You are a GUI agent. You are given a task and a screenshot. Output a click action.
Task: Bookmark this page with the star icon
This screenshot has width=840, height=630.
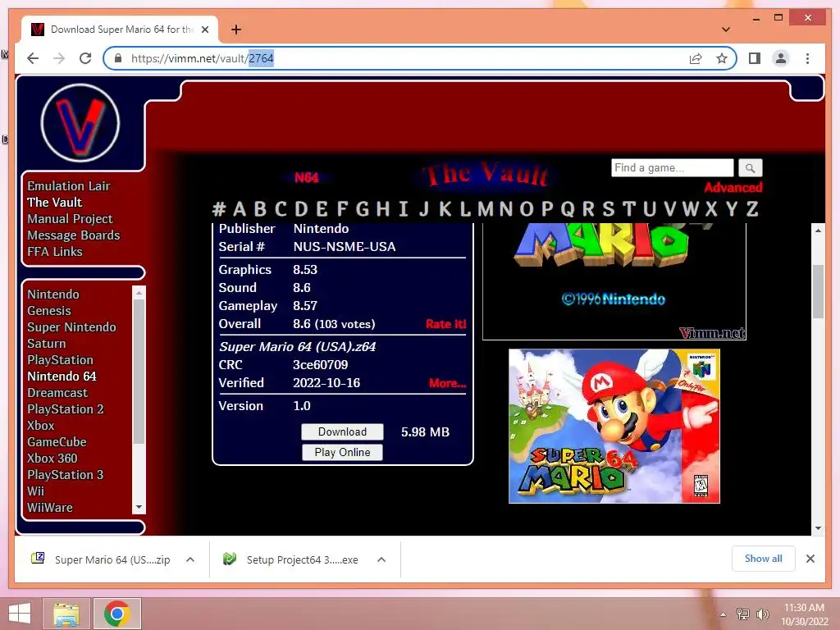pyautogui.click(x=722, y=58)
